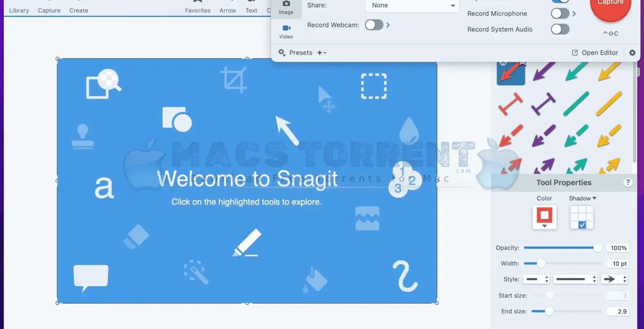This screenshot has width=644, height=329.
Task: Select the purple dashed arrow style
Action: 544,136
